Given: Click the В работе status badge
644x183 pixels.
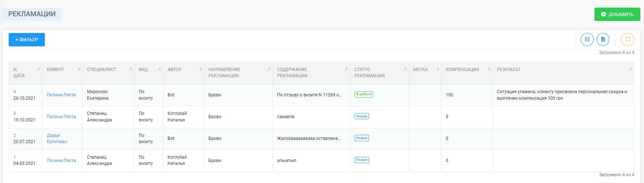Looking at the screenshot, I should pos(364,94).
